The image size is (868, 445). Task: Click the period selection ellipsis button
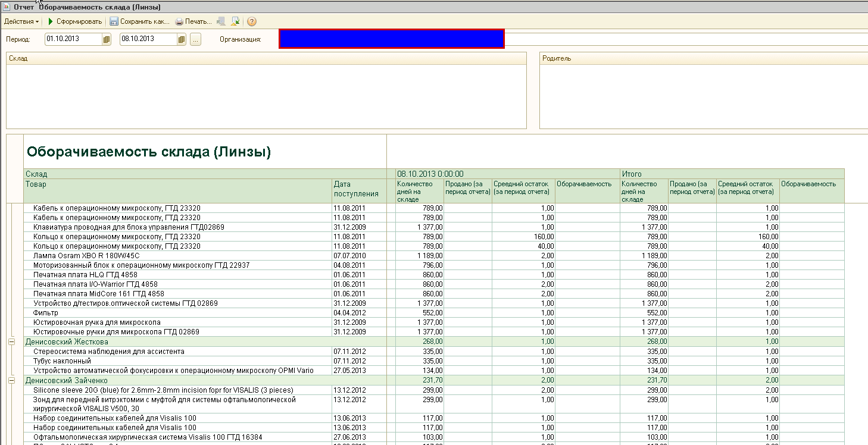click(196, 39)
